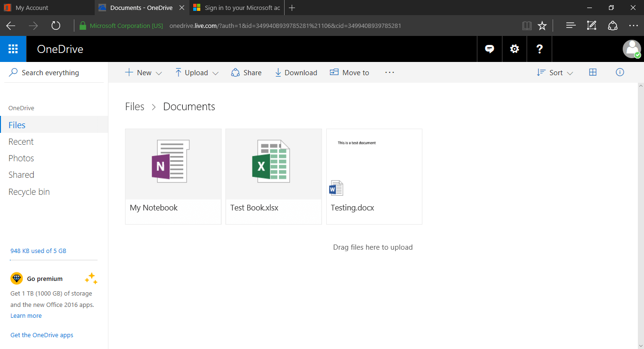This screenshot has width=644, height=349.
Task: Click the OneDrive brand title in header
Action: (x=60, y=49)
